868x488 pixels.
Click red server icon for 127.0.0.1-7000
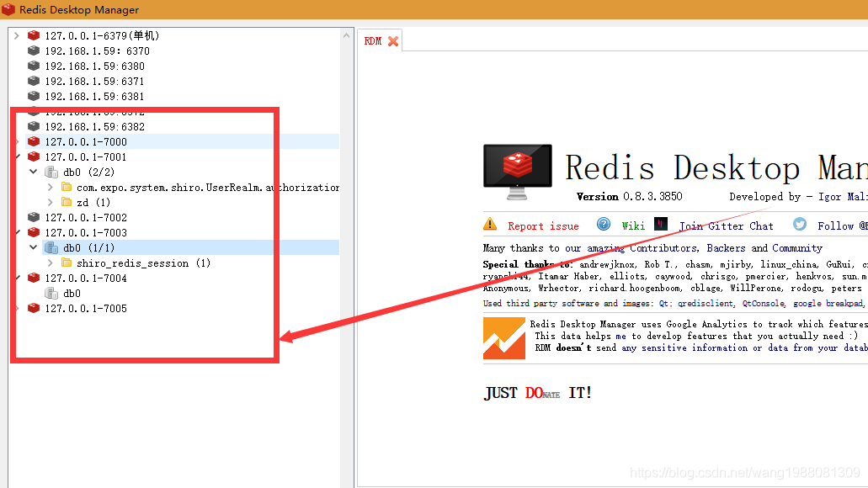(34, 141)
